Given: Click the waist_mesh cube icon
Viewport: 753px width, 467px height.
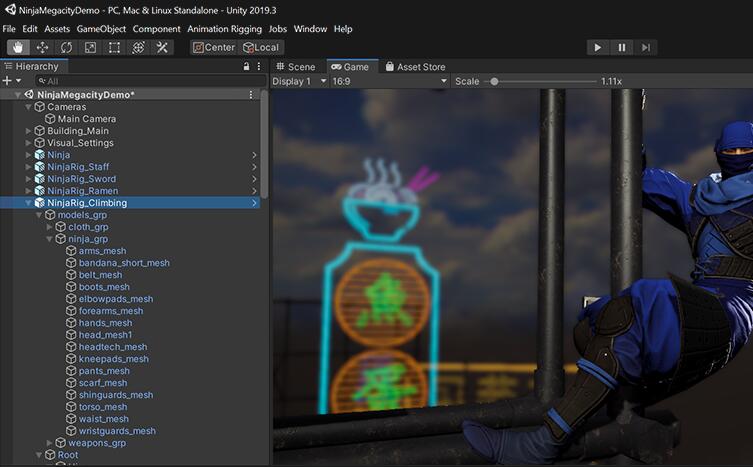Looking at the screenshot, I should coord(71,419).
